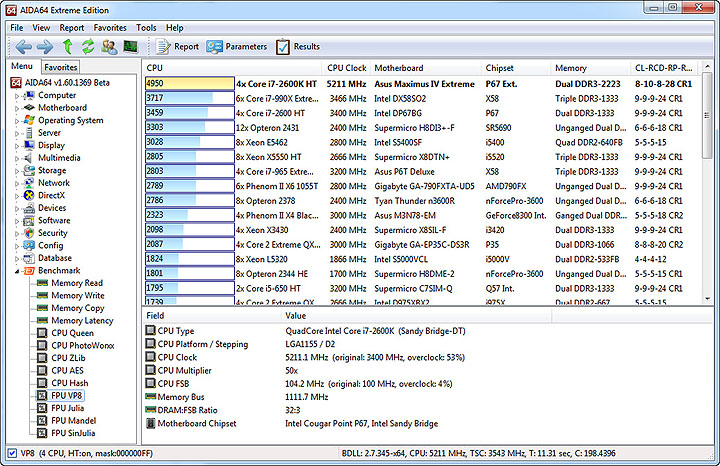This screenshot has width=720, height=466.
Task: Select the Config icon in the tree
Action: (29, 245)
